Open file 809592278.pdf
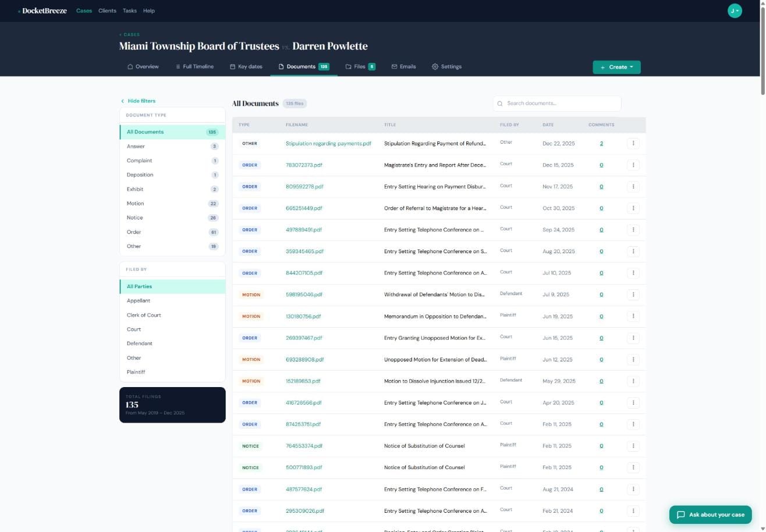Viewport: 766px width, 532px height. (304, 187)
